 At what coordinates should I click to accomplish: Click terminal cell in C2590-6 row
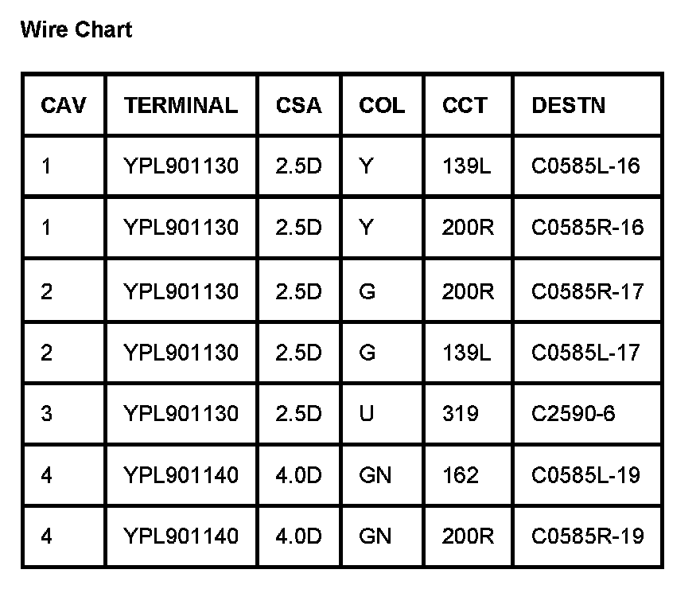pos(181,414)
